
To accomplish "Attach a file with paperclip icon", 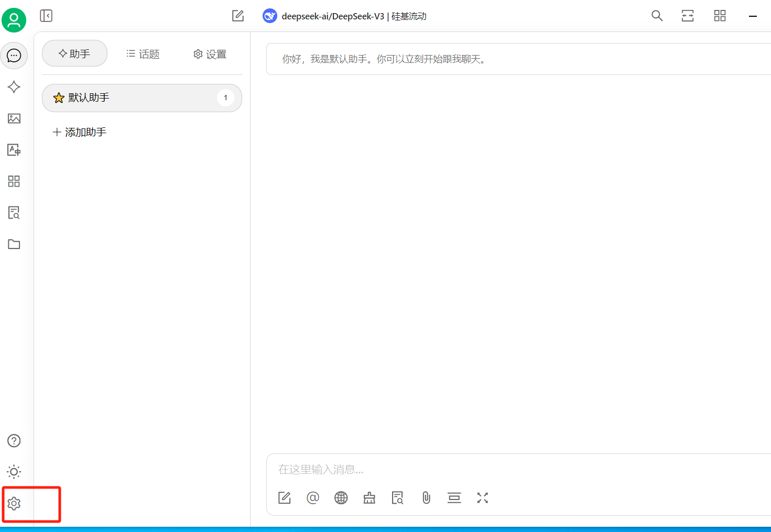I will click(x=426, y=498).
